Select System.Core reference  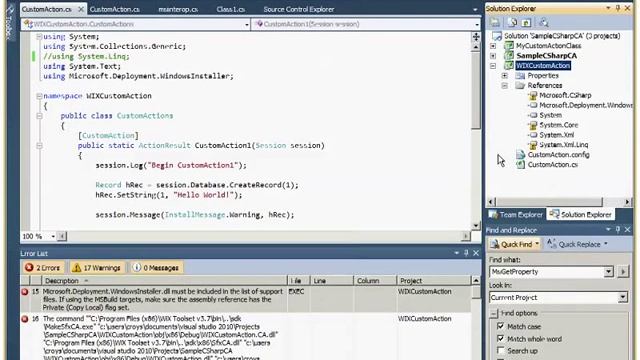click(558, 125)
